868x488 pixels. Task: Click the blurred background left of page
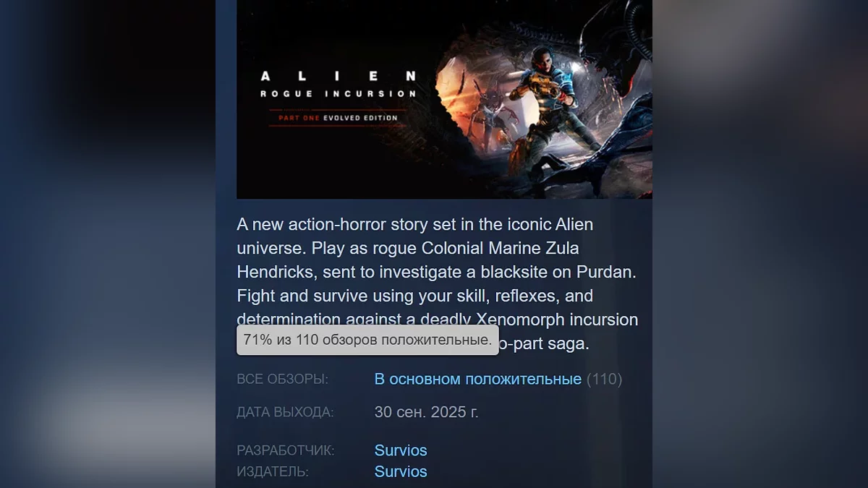pyautogui.click(x=108, y=244)
